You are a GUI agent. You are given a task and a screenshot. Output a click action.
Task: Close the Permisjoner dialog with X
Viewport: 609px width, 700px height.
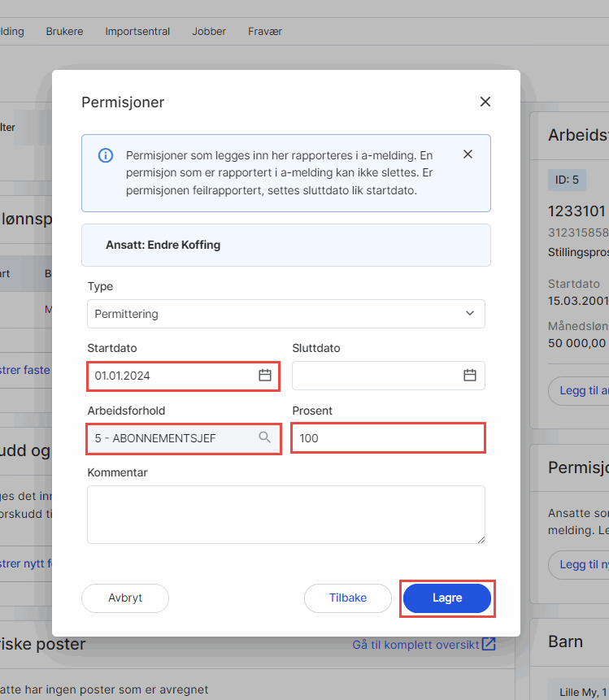pos(485,102)
